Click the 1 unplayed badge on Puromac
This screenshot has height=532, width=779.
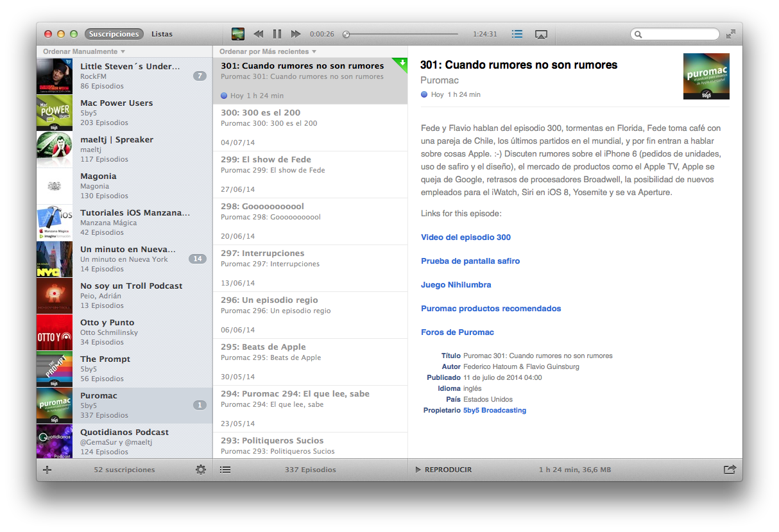coord(200,405)
